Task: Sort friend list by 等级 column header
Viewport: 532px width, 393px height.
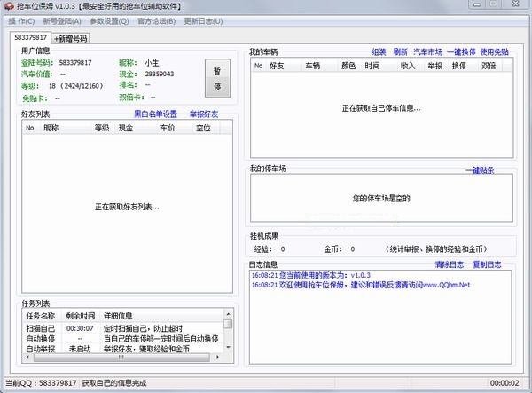Action: coord(101,129)
